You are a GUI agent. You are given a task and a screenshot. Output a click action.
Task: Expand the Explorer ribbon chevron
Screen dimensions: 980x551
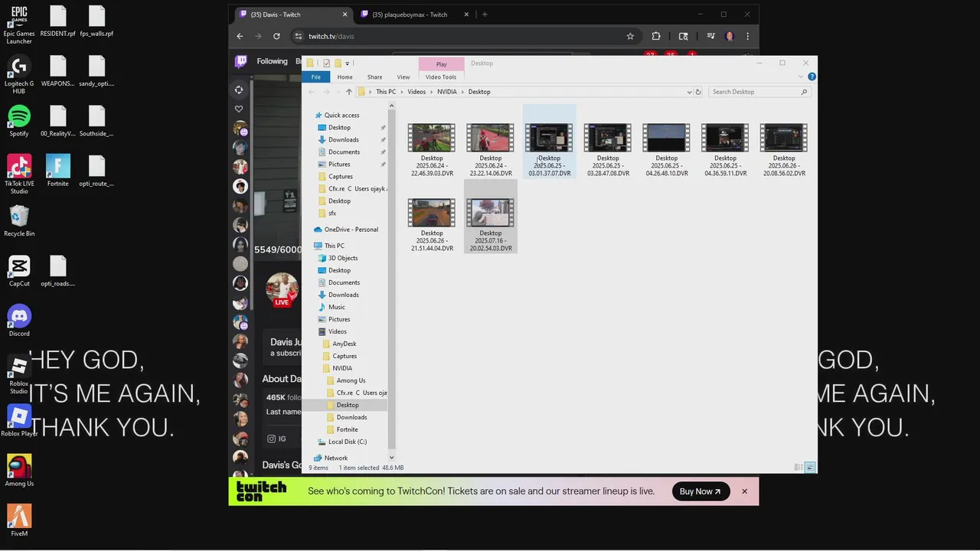pos(801,77)
